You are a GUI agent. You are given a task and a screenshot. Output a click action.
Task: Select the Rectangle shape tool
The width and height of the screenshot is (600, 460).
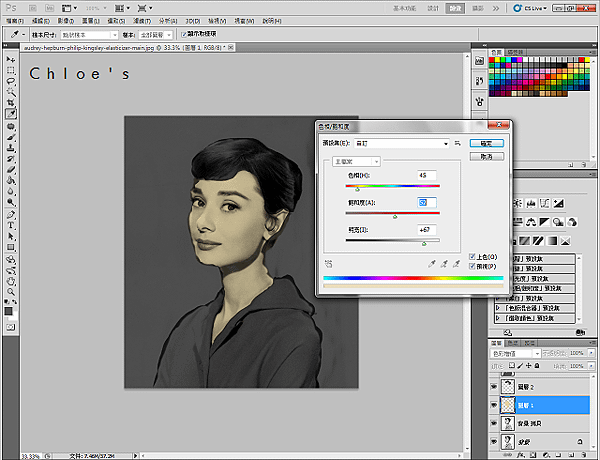coord(11,247)
